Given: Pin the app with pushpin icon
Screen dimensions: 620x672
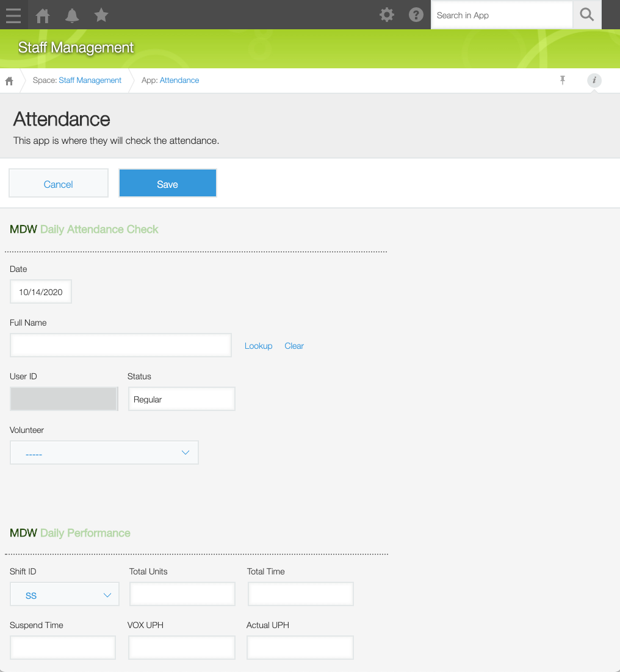Looking at the screenshot, I should click(x=563, y=80).
